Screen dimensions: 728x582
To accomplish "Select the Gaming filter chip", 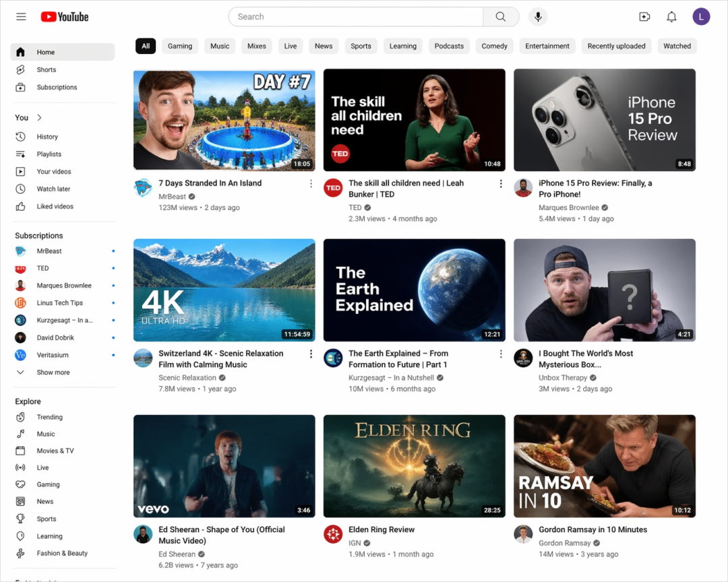I will 180,46.
